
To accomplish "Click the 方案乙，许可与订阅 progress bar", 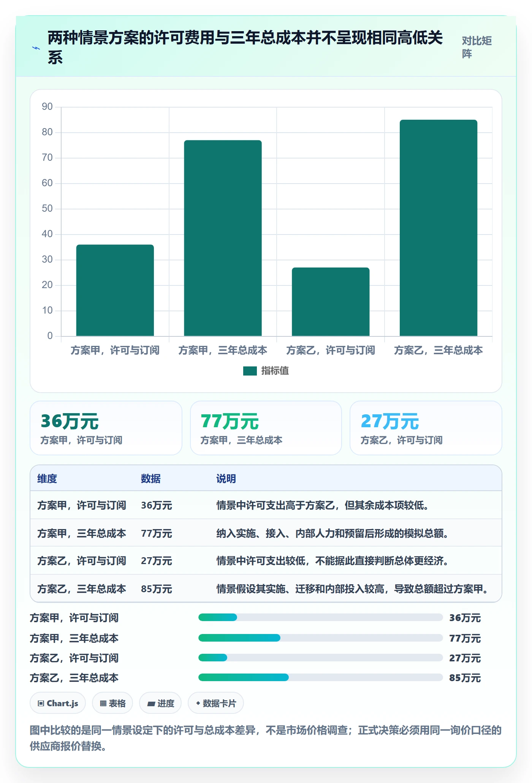I will coord(320,658).
